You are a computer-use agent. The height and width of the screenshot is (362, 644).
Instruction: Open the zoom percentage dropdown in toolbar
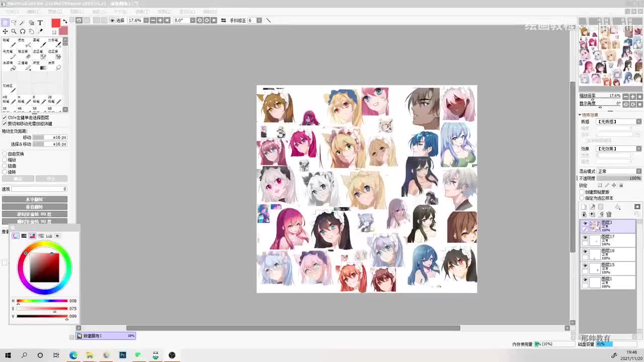point(146,20)
